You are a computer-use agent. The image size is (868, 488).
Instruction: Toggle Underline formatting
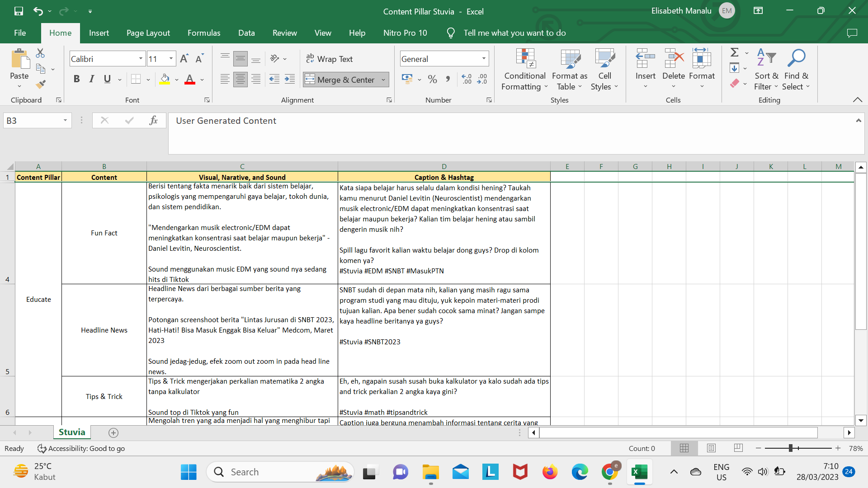pyautogui.click(x=107, y=79)
